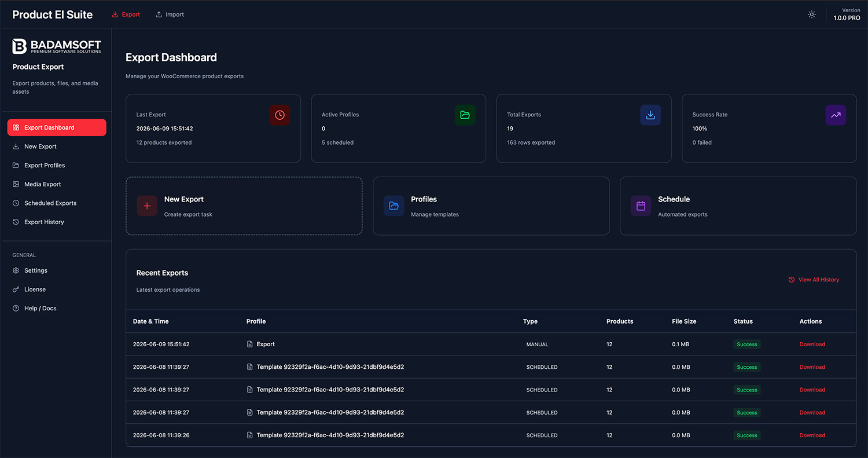Click the file icon next to Export profile row

250,344
